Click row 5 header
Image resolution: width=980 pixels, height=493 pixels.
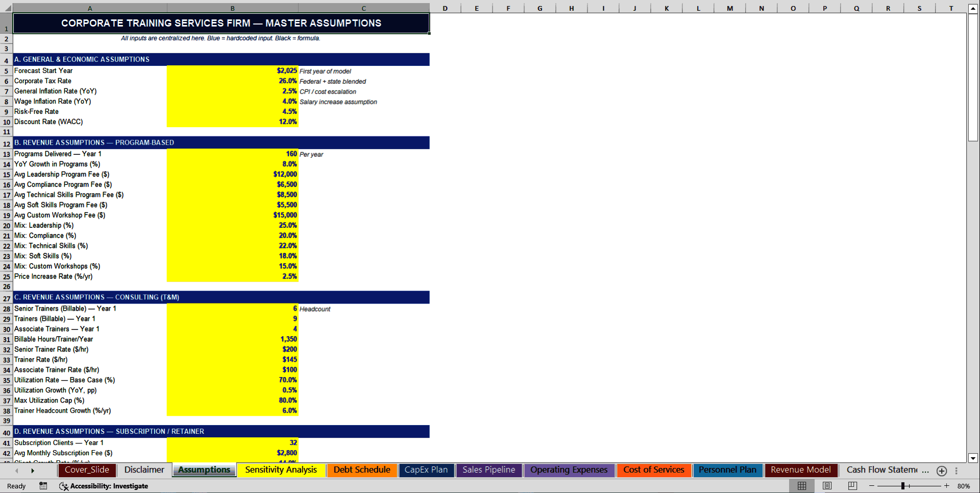6,71
